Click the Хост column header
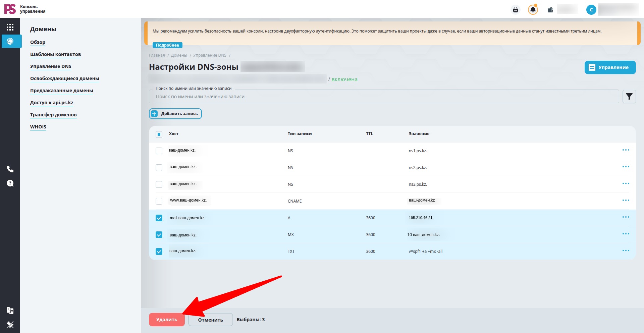Viewport: 644px width, 333px height. pos(174,134)
